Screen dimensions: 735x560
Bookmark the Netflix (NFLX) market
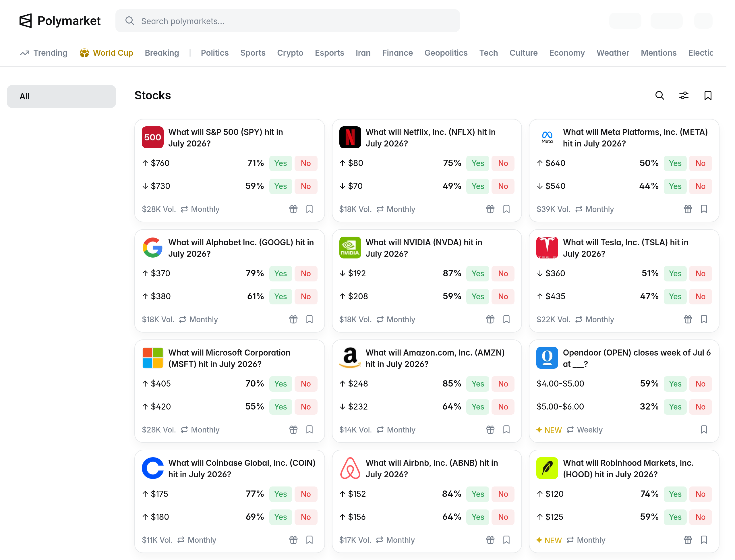tap(506, 209)
